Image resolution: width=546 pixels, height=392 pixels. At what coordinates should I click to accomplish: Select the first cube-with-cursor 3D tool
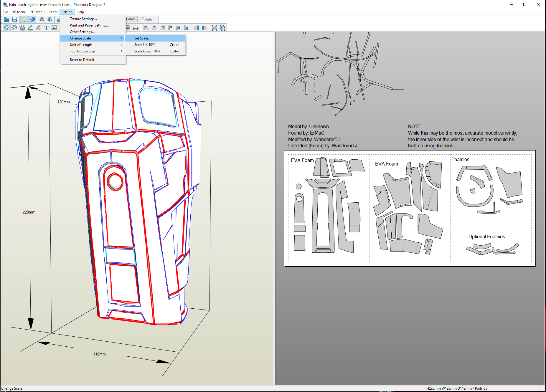pyautogui.click(x=42, y=19)
